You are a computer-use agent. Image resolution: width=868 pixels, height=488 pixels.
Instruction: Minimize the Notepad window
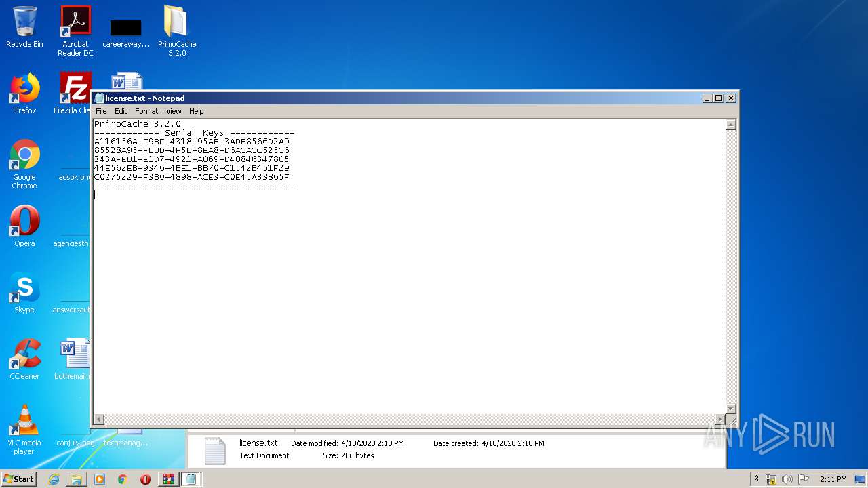tap(708, 98)
